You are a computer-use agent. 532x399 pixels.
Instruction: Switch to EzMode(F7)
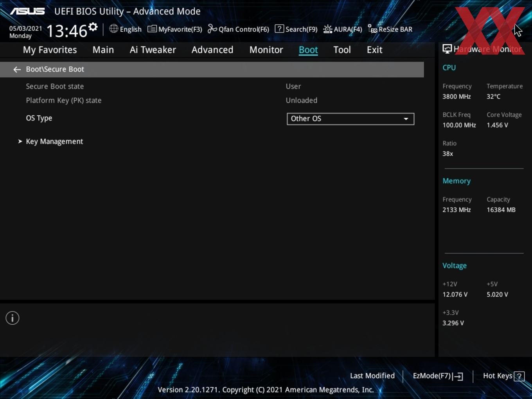(438, 376)
